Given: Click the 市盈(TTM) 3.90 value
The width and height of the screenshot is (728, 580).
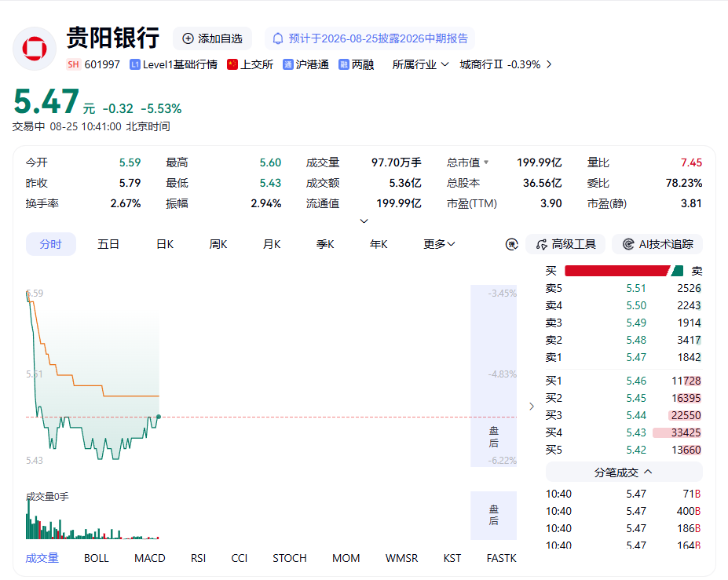Looking at the screenshot, I should (551, 204).
